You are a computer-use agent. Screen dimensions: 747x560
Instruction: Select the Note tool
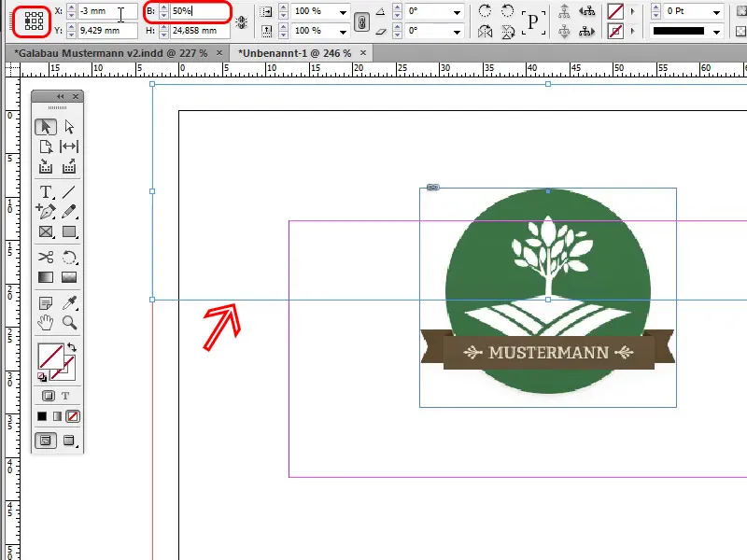tap(46, 302)
